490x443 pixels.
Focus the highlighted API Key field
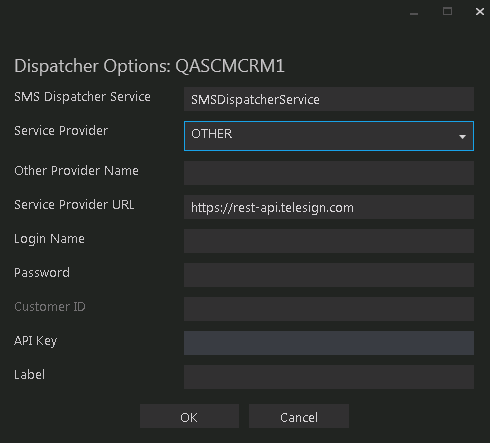point(329,343)
